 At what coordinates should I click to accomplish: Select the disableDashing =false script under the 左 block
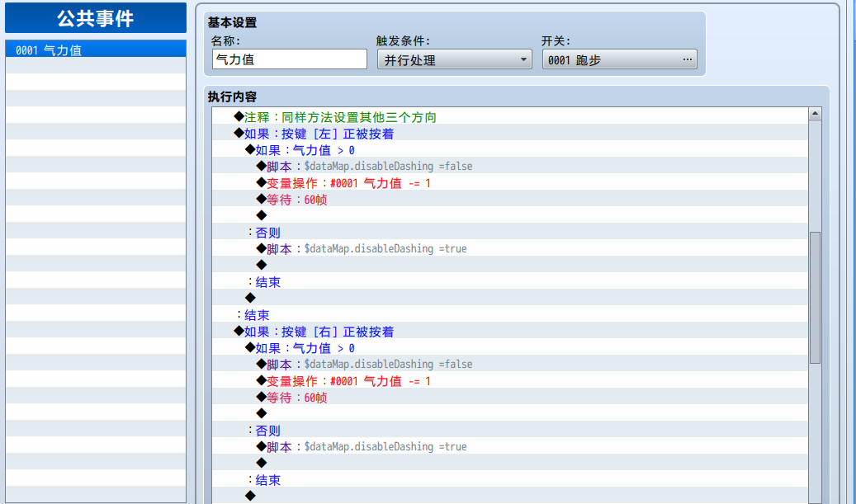click(x=510, y=166)
